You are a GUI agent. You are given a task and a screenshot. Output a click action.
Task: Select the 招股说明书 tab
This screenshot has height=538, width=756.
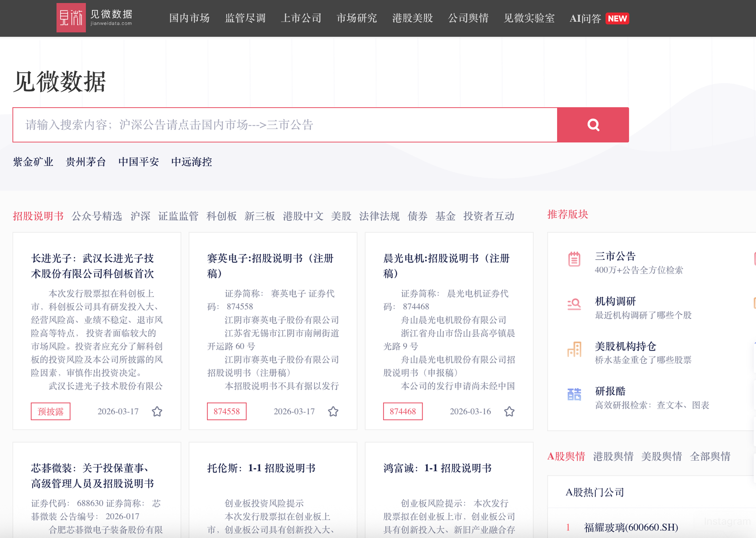[38, 216]
